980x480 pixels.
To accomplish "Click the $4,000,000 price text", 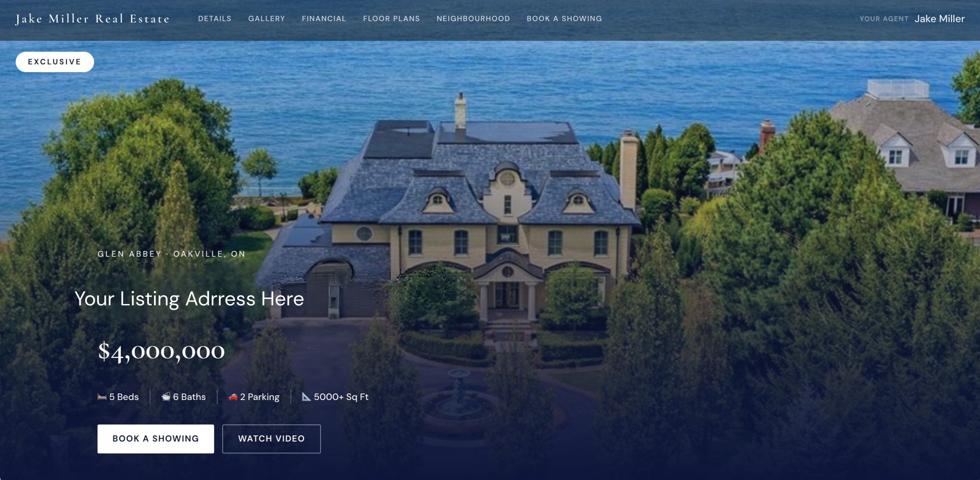I will (161, 351).
